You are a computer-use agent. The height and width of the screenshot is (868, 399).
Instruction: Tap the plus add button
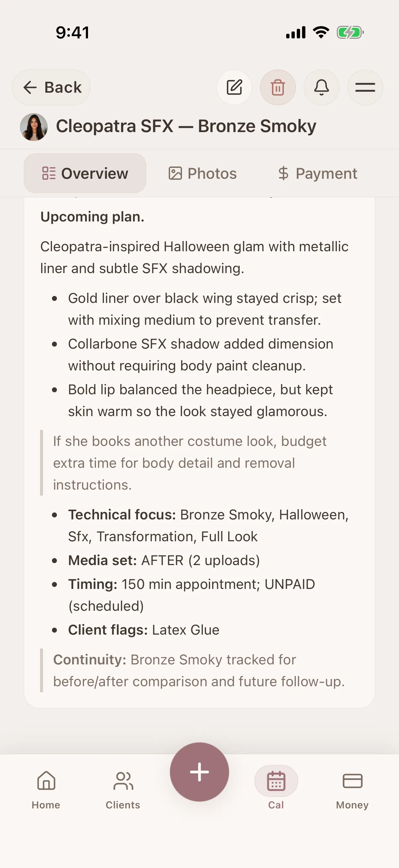[199, 772]
